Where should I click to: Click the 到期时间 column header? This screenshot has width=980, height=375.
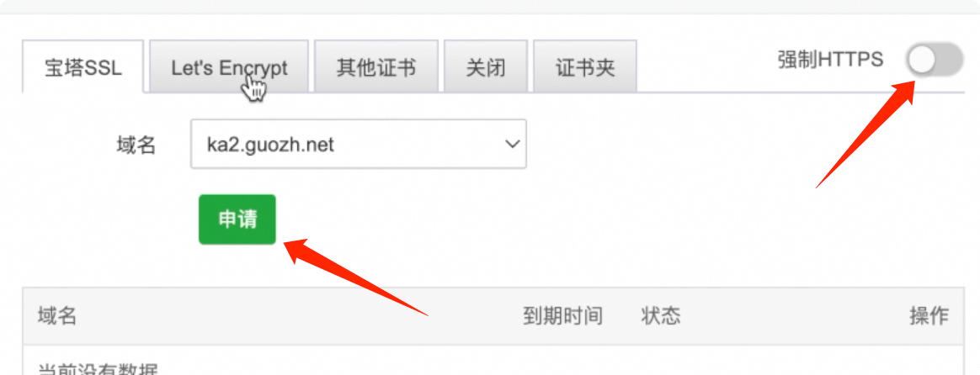tap(562, 316)
